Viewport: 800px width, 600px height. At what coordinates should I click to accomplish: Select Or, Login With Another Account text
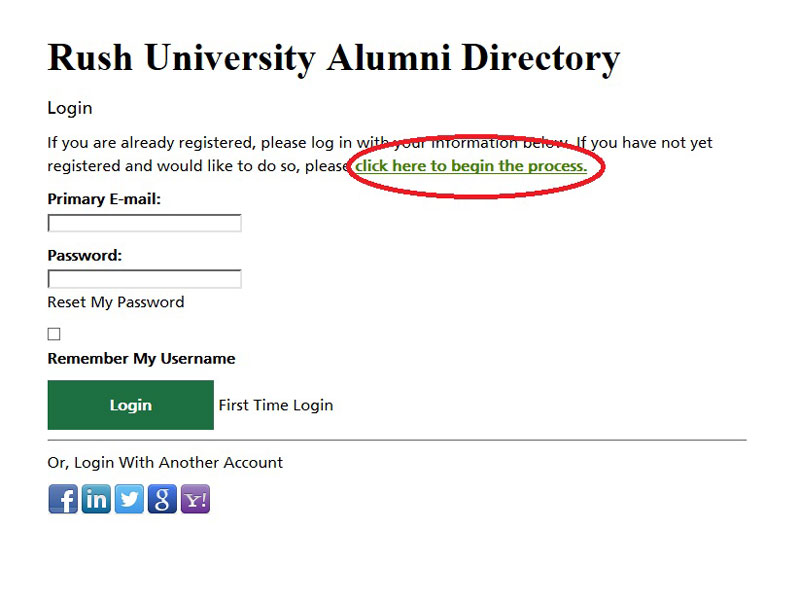point(165,462)
